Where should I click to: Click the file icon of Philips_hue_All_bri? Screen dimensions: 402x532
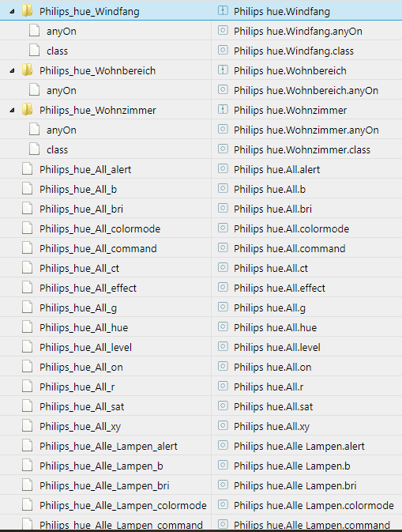pos(27,209)
